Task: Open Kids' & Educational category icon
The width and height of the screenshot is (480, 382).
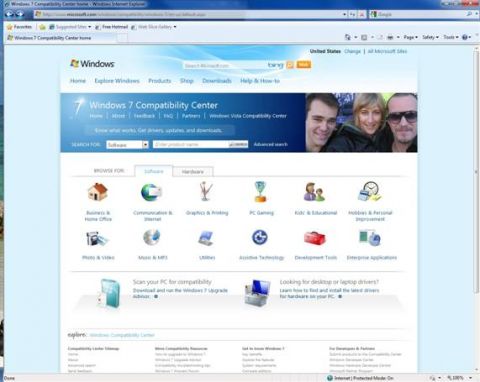Action: pos(314,192)
